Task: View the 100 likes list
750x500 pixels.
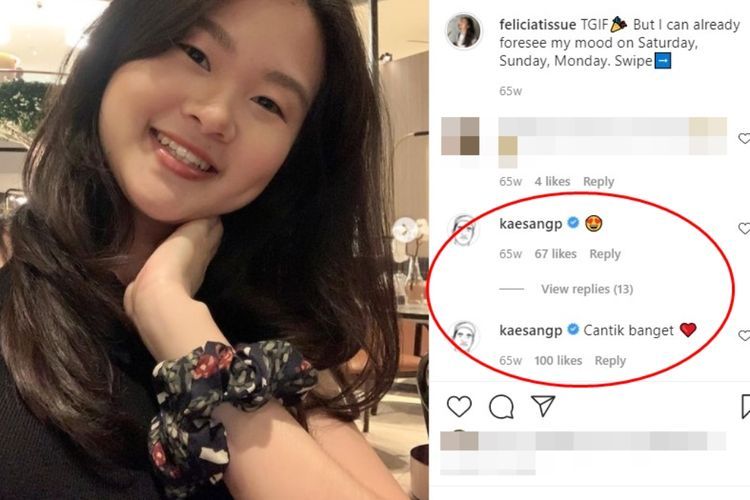Action: click(x=558, y=360)
